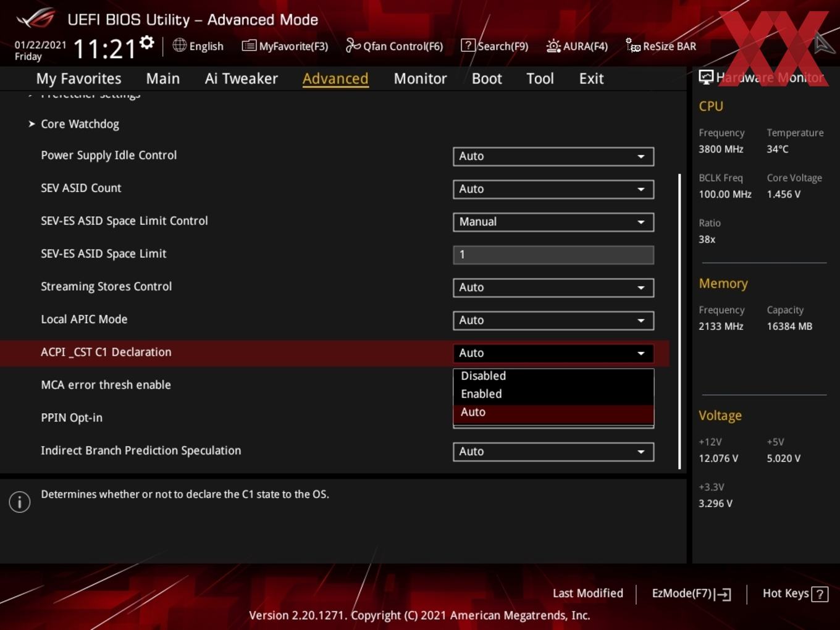This screenshot has width=840, height=630.
Task: Choose Auto in the open dropdown list
Action: (553, 413)
